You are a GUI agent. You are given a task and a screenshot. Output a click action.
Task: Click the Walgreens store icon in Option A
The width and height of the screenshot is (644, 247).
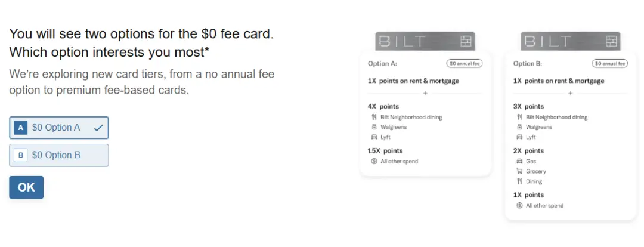click(x=374, y=127)
